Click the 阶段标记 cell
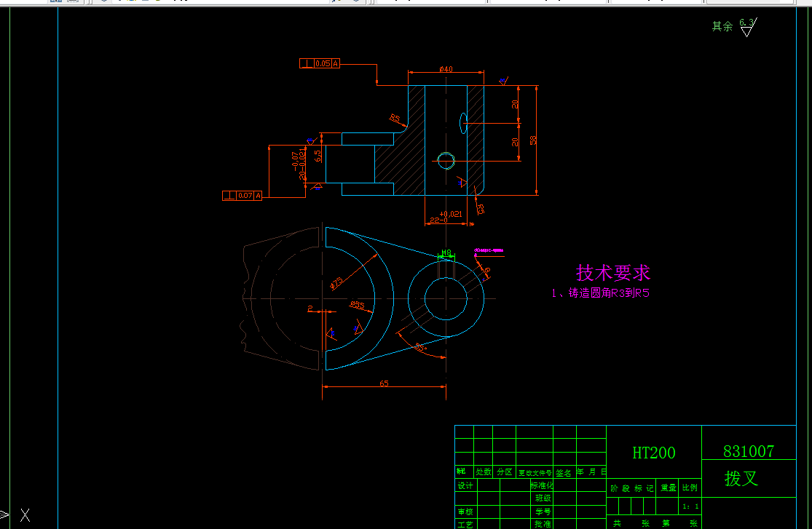The image size is (812, 529). pos(631,488)
